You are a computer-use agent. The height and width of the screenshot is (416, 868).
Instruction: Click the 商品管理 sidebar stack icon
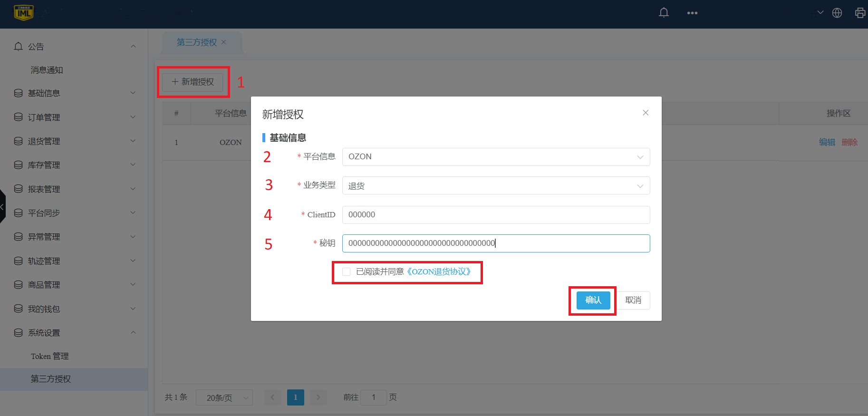19,285
